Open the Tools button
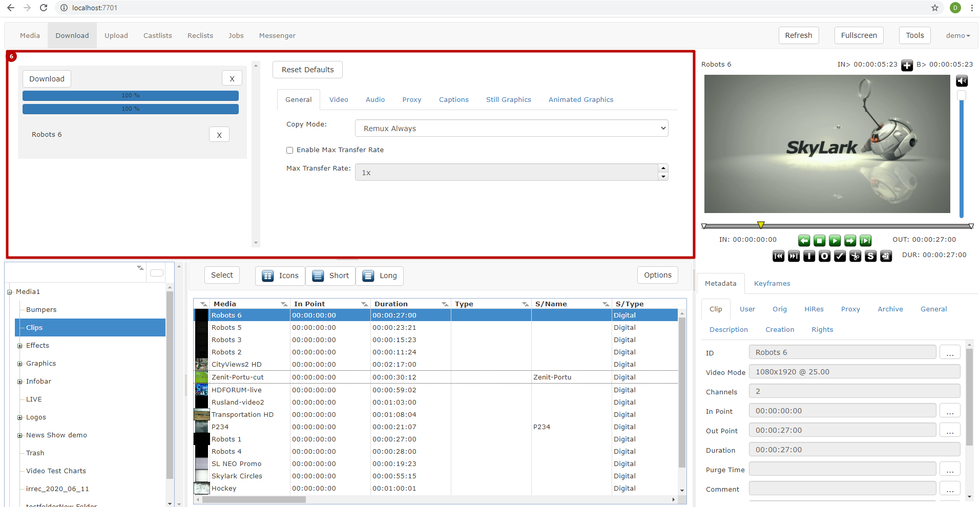This screenshot has height=507, width=980. pyautogui.click(x=915, y=35)
